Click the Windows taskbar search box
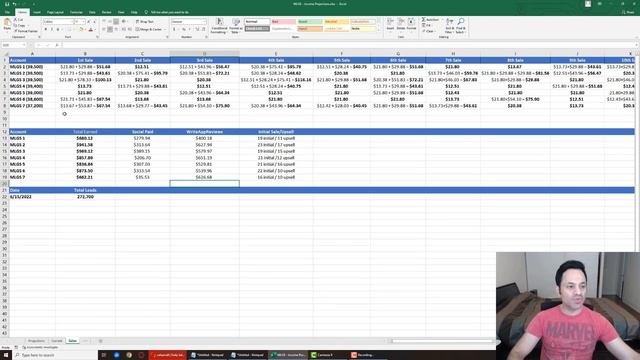Screen dimensions: 640x360 (x=56, y=355)
